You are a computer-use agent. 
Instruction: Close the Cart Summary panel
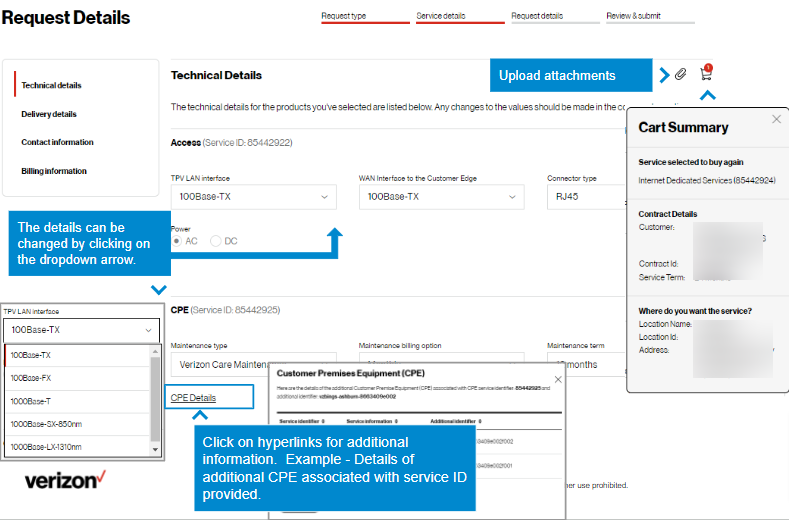776,119
